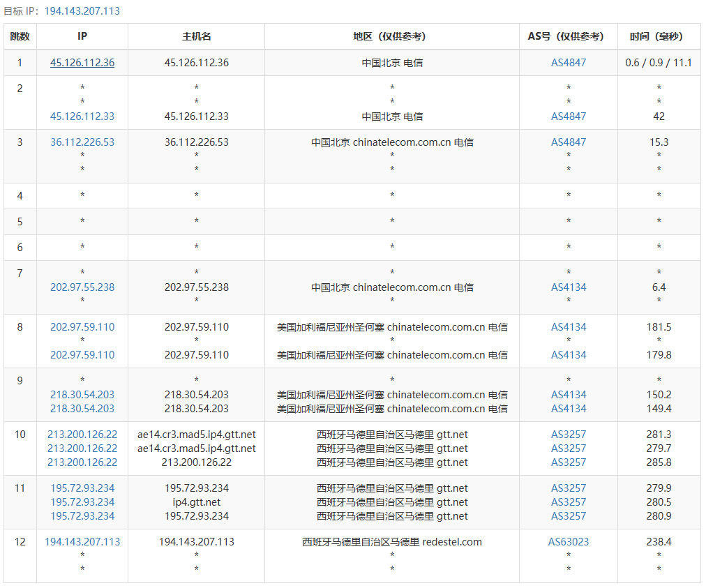This screenshot has width=706, height=588.
Task: Open AS3257 link beside time 279.7
Action: click(x=569, y=448)
